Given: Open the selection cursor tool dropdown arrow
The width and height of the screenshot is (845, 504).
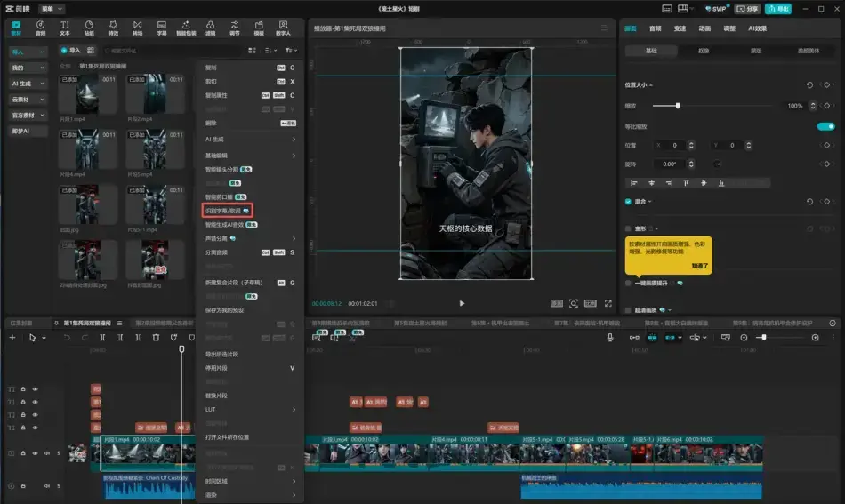Looking at the screenshot, I should point(44,338).
